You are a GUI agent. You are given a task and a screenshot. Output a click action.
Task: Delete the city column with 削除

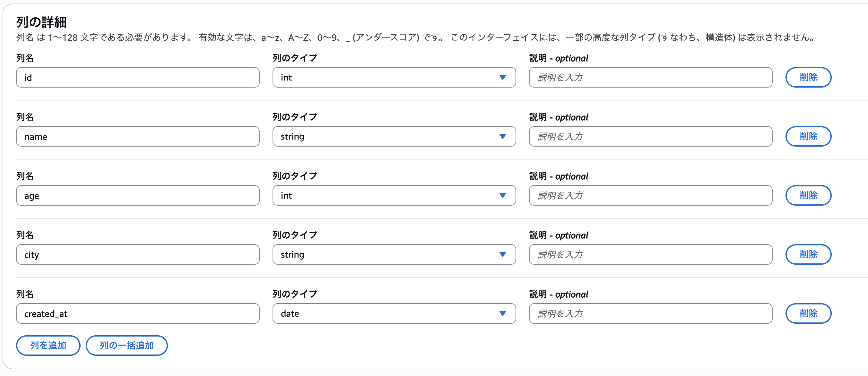click(x=808, y=254)
